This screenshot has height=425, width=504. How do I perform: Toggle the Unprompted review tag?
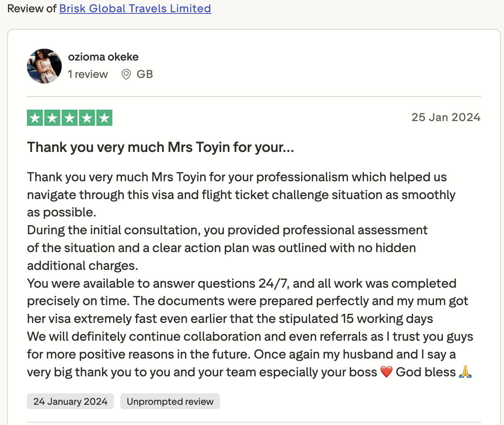170,401
